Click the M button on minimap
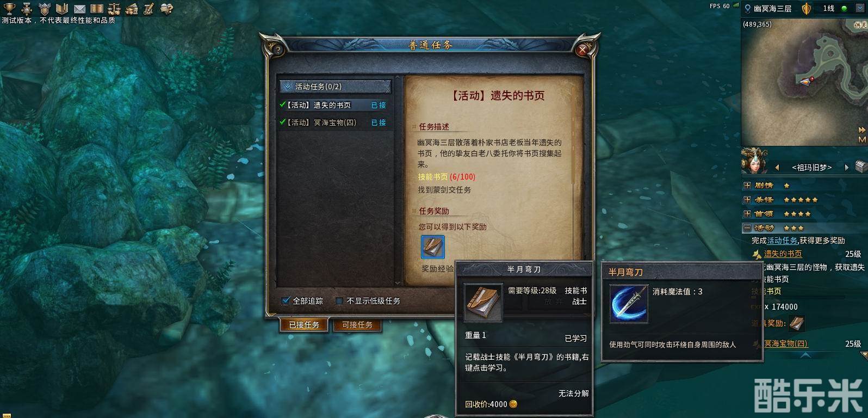The height and width of the screenshot is (418, 868). [862, 140]
